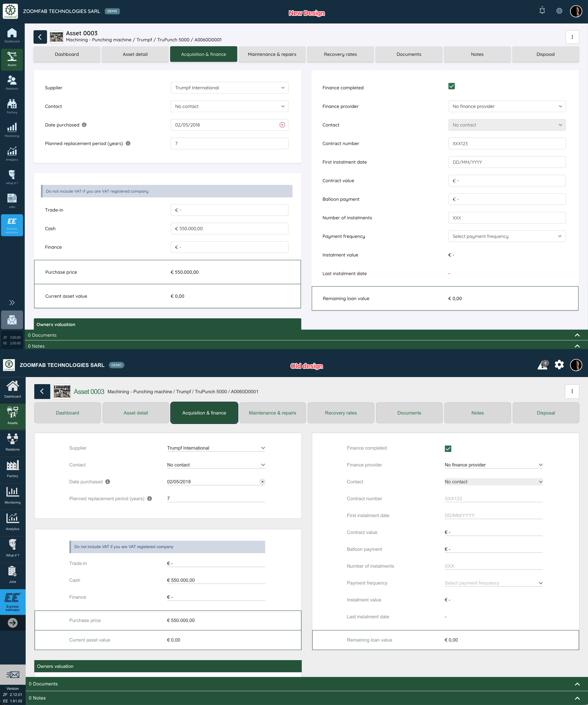588x705 pixels.
Task: Open Factory in the old design sidebar
Action: [x=12, y=469]
